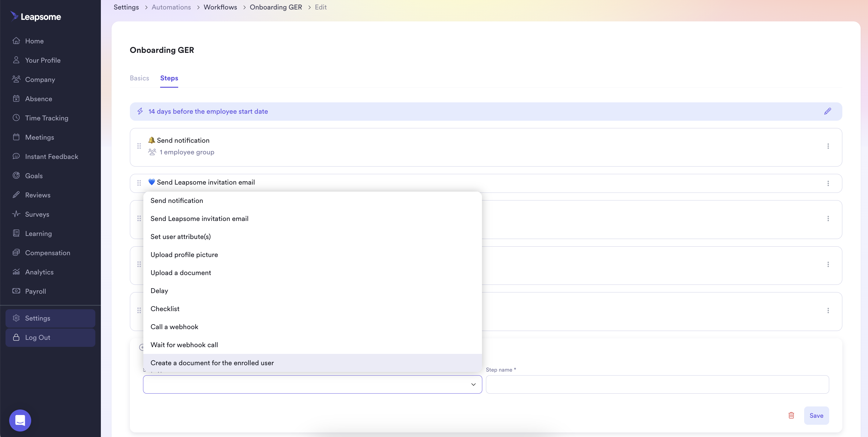Click the Goals target icon
The image size is (868, 437).
[16, 175]
